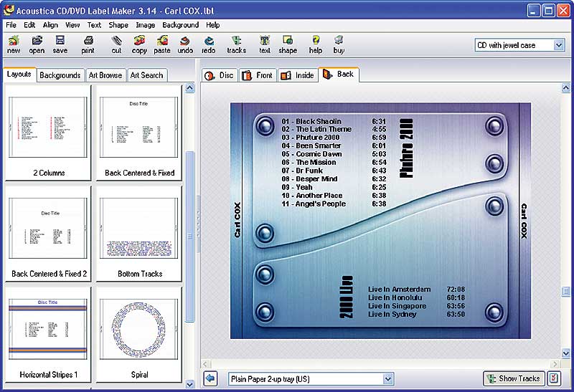Select the Disc label tab
Viewport: 574px width, 392px height.
point(220,75)
